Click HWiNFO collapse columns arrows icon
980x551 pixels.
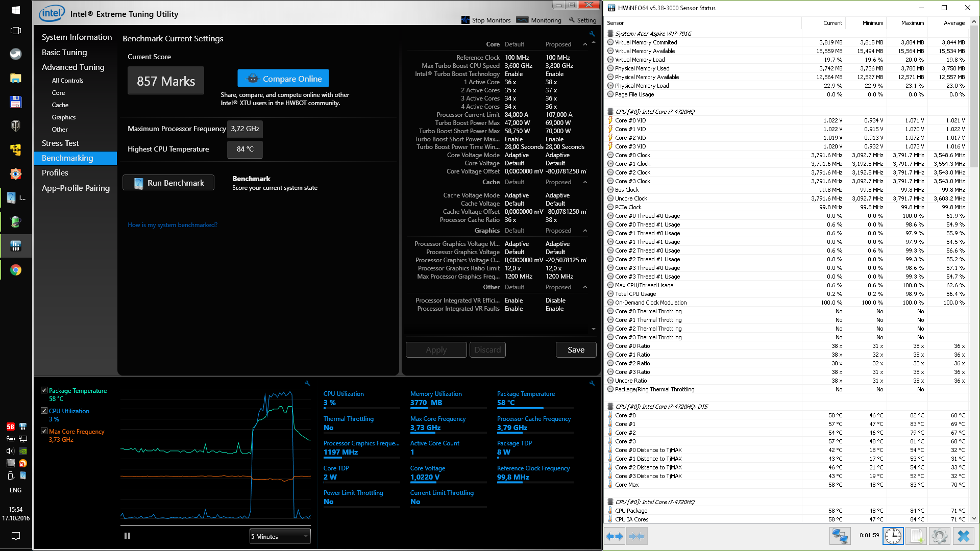point(636,536)
